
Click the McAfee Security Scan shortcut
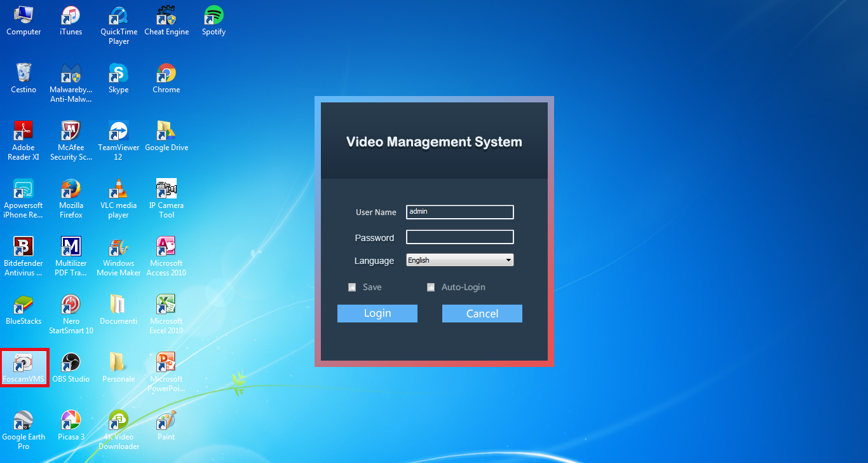coord(71,141)
